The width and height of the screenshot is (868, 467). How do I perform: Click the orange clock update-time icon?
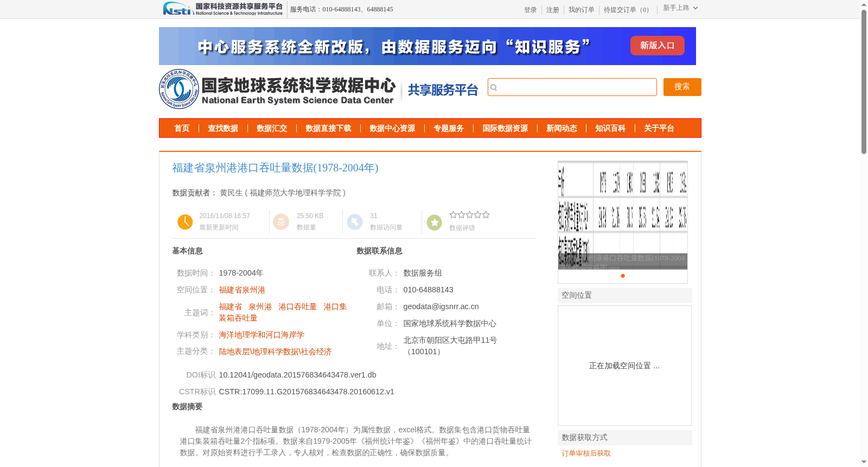185,222
